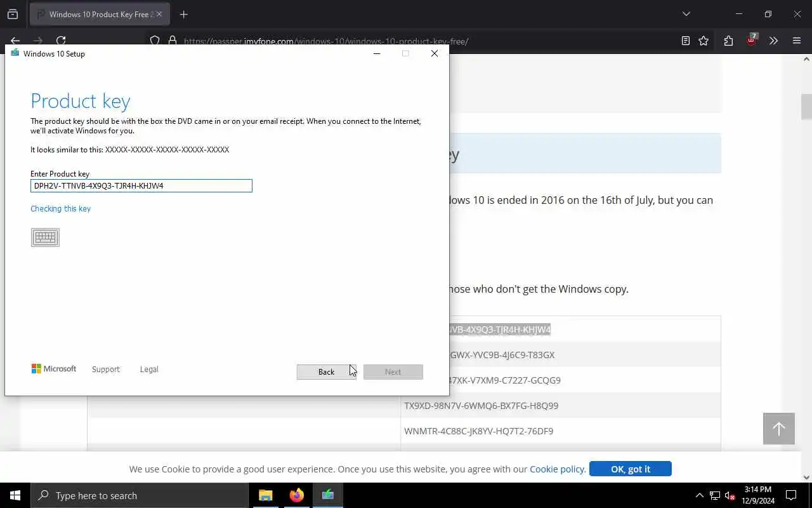Reload the page in Firefox
Viewport: 812px width, 508px height.
[61, 41]
